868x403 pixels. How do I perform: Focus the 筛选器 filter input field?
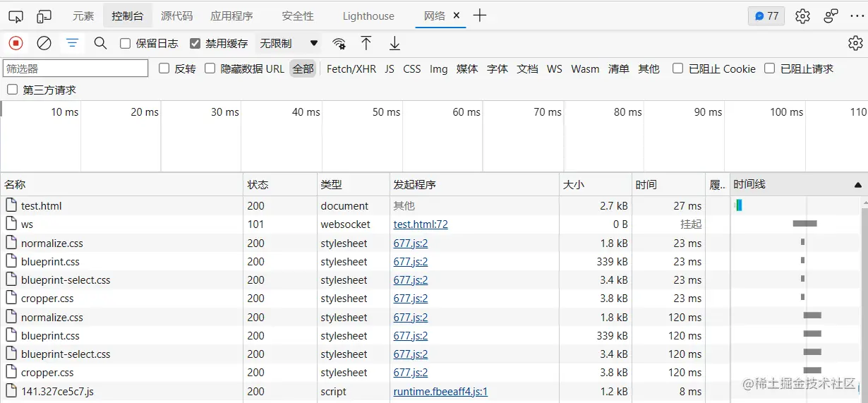pos(76,68)
